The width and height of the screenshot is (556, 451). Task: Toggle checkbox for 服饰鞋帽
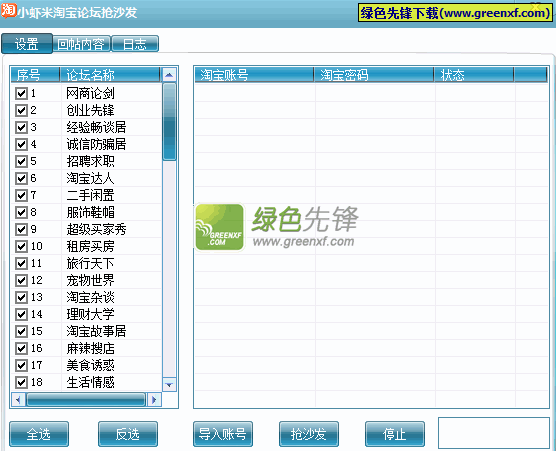click(x=21, y=213)
